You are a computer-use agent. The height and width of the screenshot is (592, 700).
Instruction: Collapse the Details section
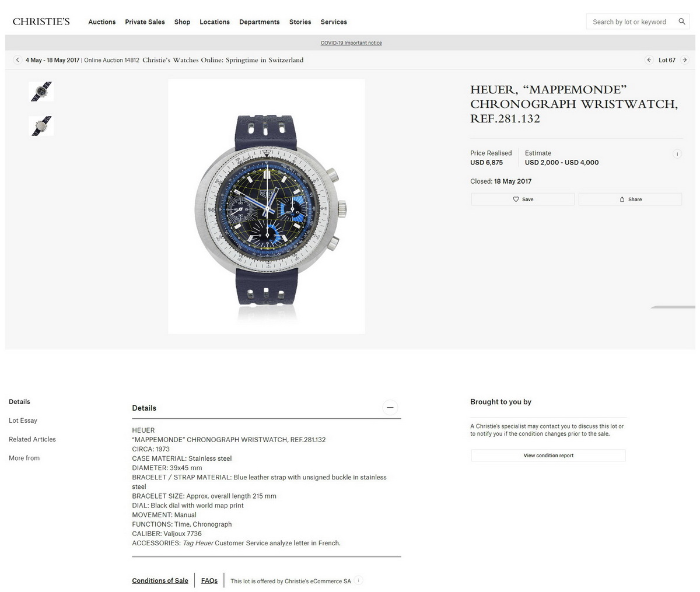pyautogui.click(x=390, y=407)
